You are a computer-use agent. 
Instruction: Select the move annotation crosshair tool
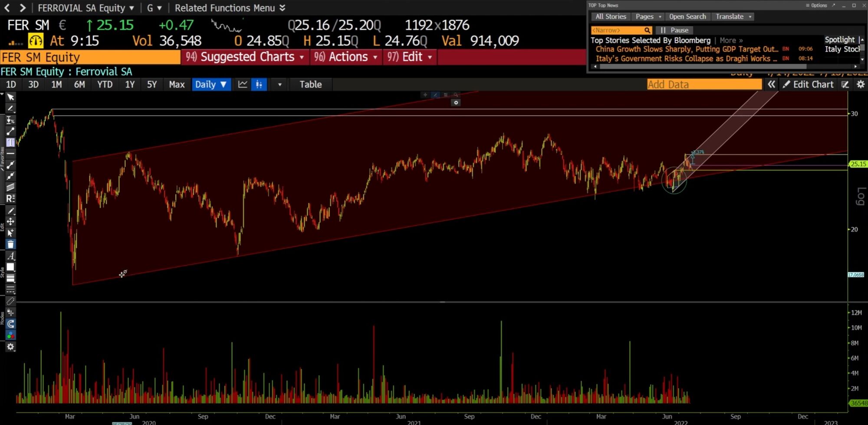(10, 221)
